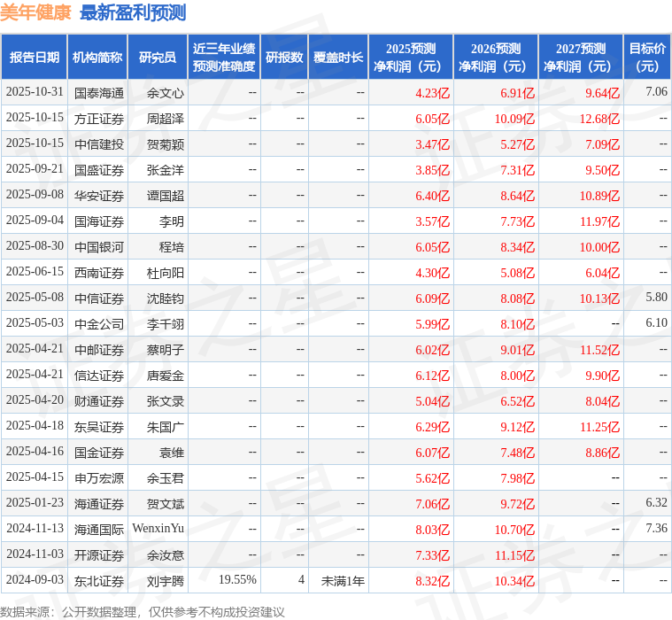Click institution 国金证券
This screenshot has width=672, height=620.
click(x=99, y=453)
